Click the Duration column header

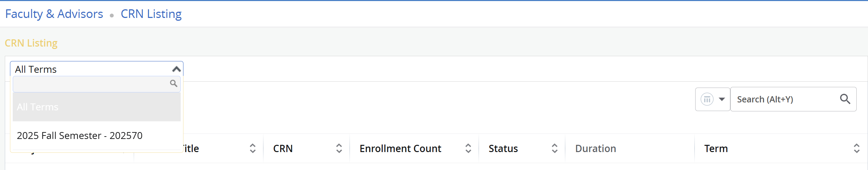[x=595, y=149]
